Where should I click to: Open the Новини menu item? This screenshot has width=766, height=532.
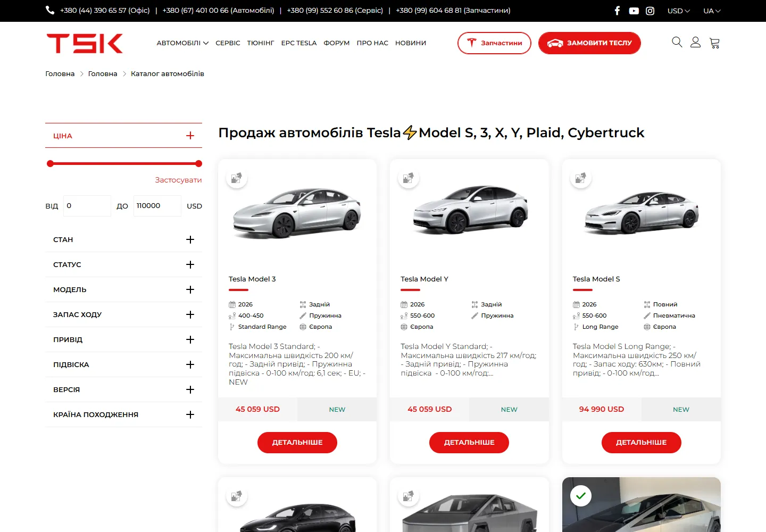pos(411,43)
